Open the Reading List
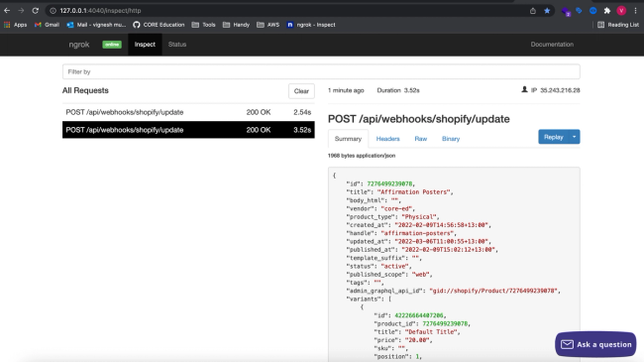644x362 pixels. [x=618, y=25]
